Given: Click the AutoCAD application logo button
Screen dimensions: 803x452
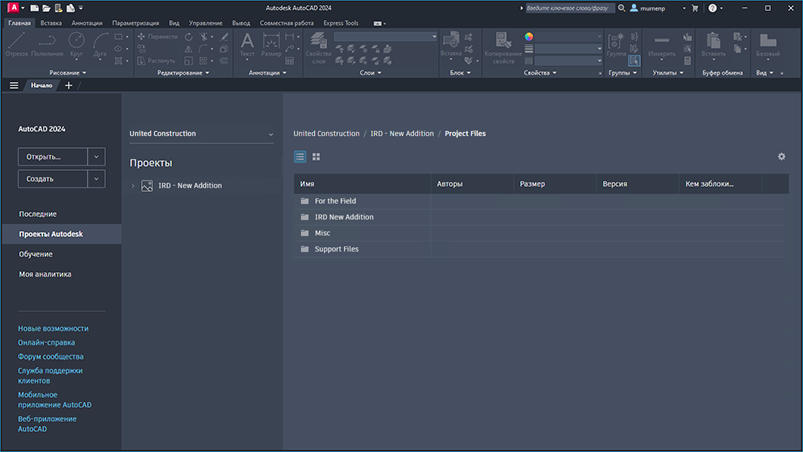Looking at the screenshot, I should point(13,8).
